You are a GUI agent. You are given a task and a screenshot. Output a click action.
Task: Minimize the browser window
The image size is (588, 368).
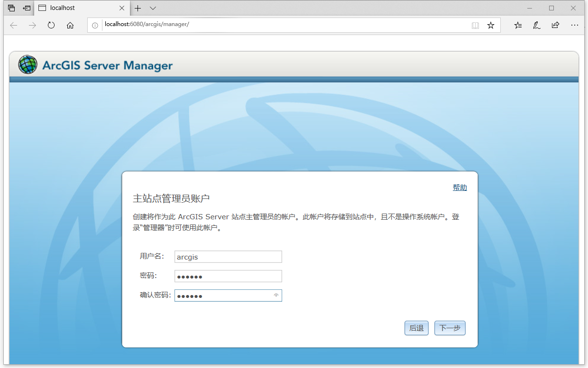pyautogui.click(x=530, y=8)
